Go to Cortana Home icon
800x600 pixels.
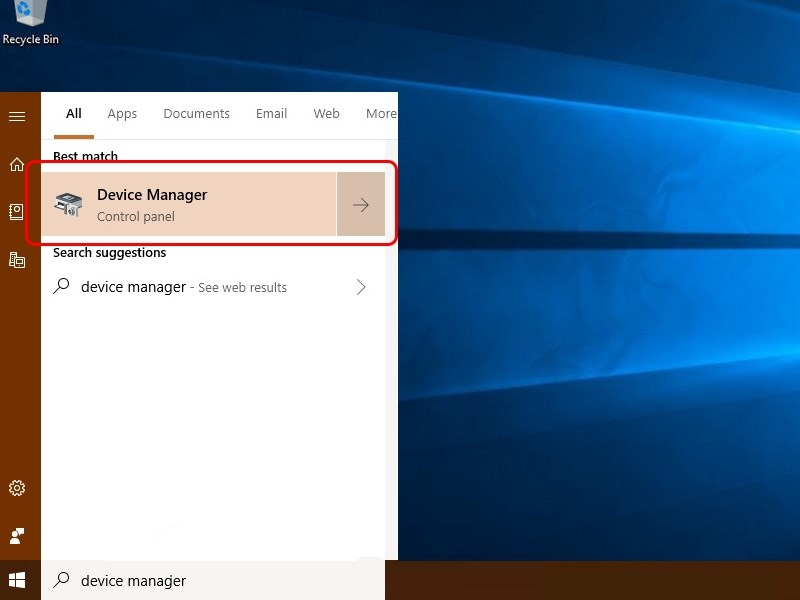tap(17, 165)
